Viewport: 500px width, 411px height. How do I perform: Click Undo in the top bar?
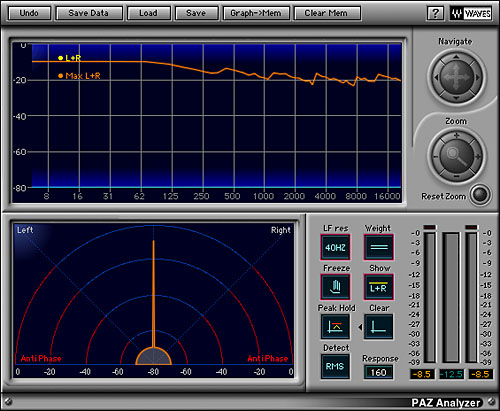(29, 13)
